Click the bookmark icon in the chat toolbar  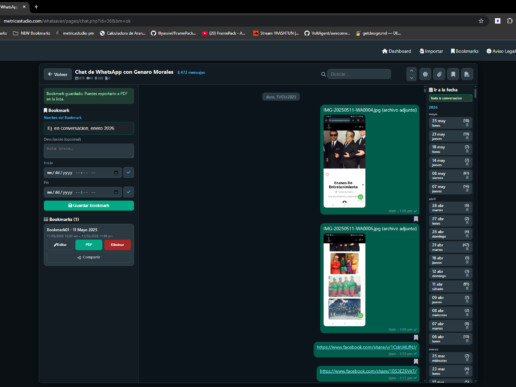pos(453,74)
